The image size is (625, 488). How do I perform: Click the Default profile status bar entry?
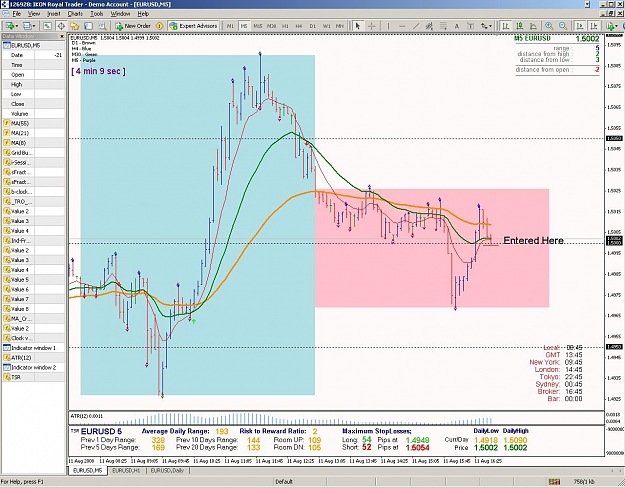coord(284,482)
